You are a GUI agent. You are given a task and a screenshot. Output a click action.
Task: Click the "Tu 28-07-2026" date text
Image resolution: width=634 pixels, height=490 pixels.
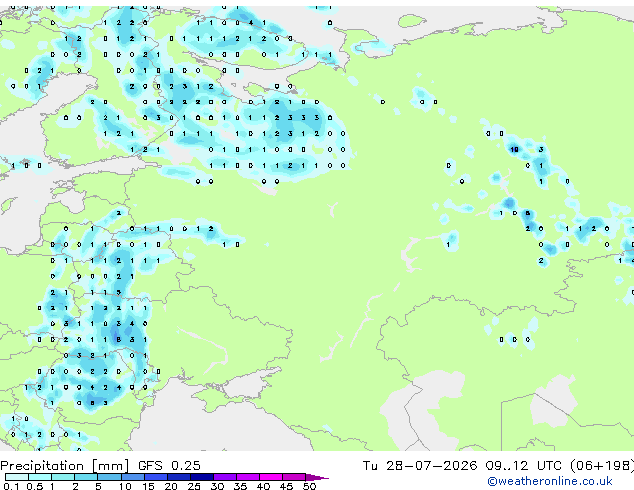click(x=420, y=466)
